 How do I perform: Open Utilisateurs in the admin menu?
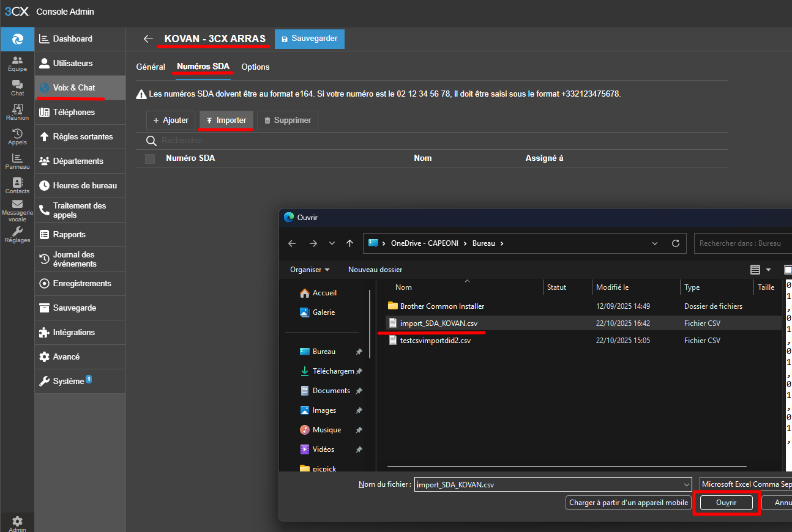click(80, 64)
